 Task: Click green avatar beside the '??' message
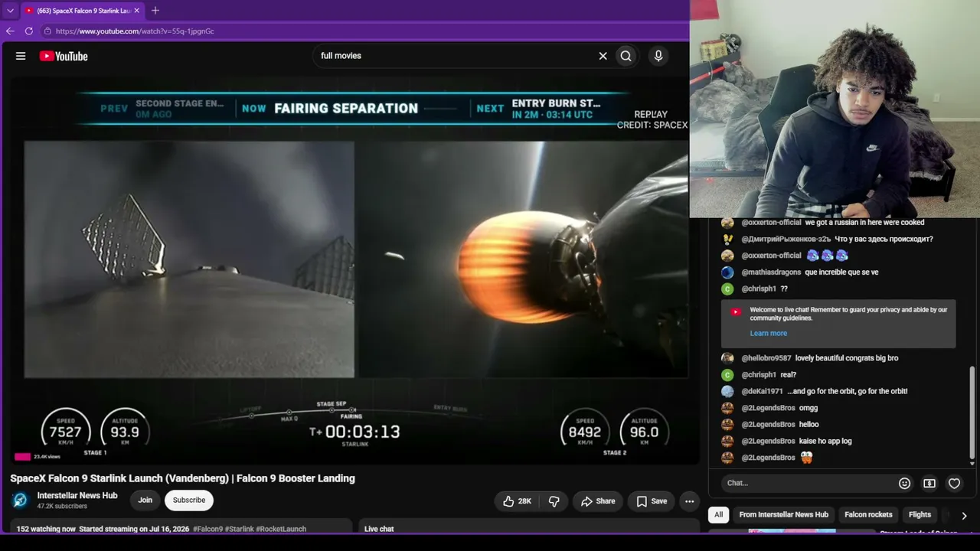pyautogui.click(x=727, y=289)
